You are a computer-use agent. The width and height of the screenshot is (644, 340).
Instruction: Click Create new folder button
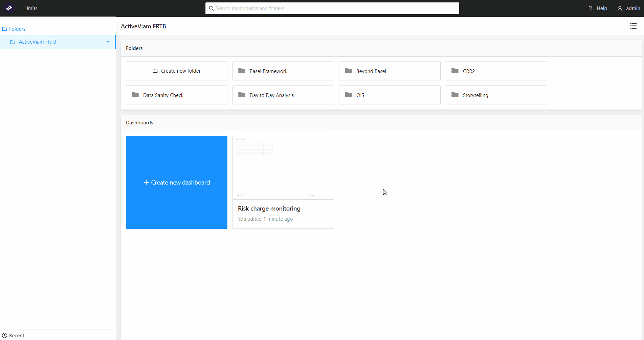tap(177, 71)
